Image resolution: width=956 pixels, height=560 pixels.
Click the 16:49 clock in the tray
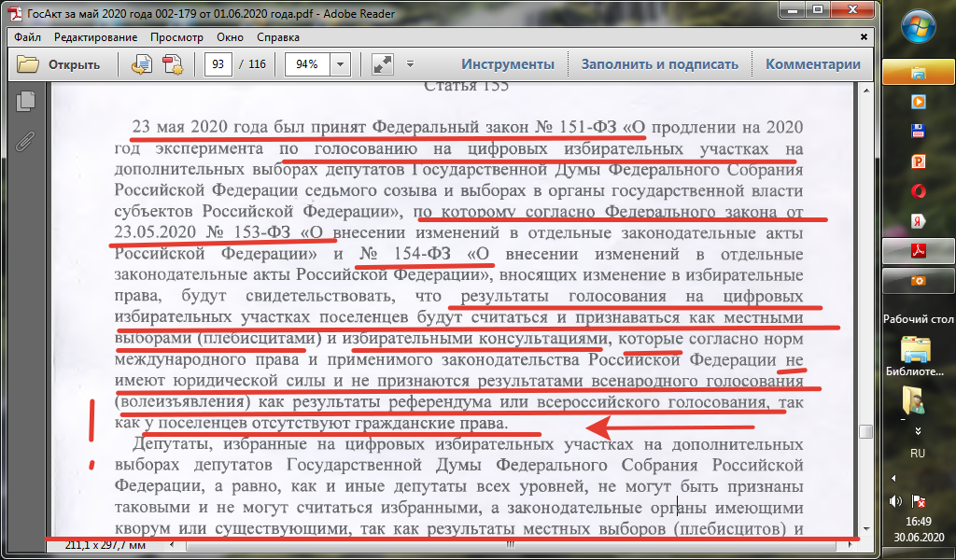(x=919, y=522)
